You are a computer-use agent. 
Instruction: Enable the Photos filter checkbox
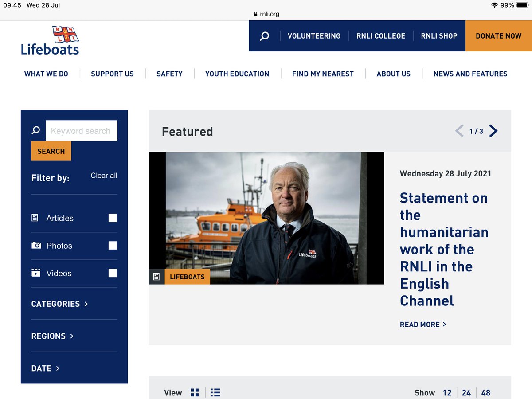[112, 245]
